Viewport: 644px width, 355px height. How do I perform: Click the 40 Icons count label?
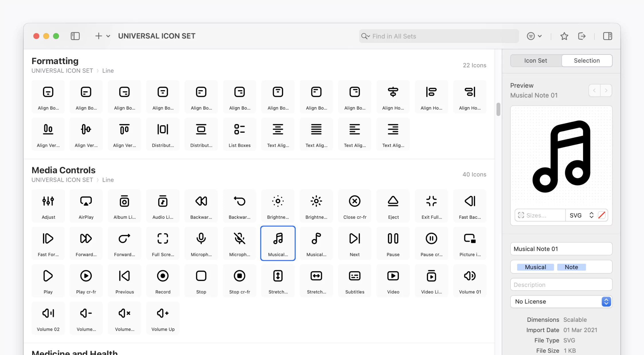coord(474,174)
